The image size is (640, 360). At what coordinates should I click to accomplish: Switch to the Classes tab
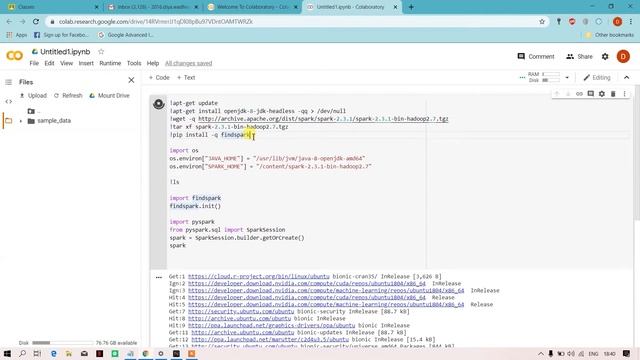click(x=52, y=7)
